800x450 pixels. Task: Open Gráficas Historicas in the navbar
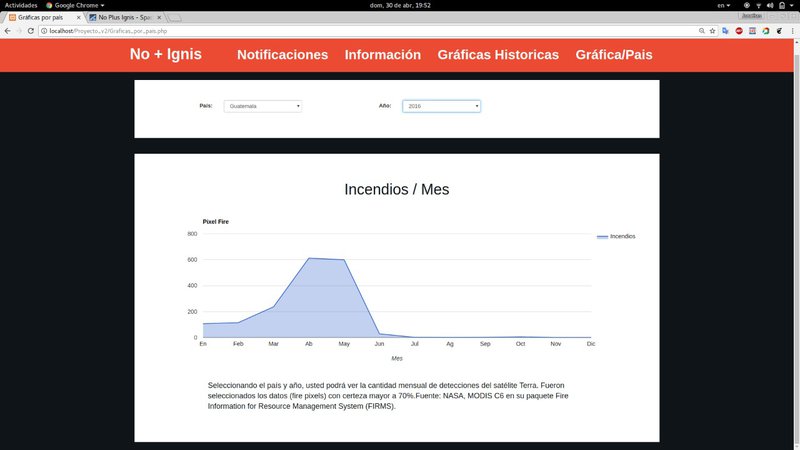[498, 55]
